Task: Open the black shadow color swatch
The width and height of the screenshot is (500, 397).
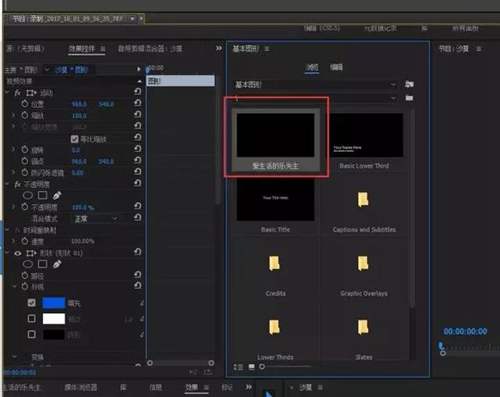Action: (54, 334)
